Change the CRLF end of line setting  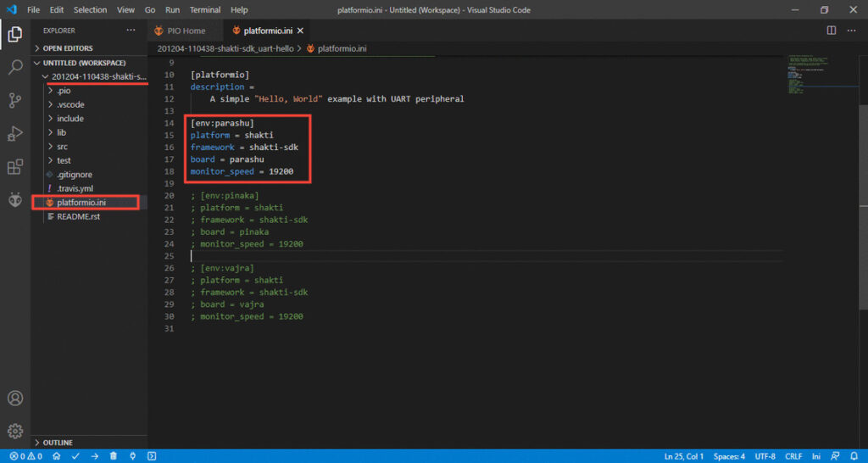point(793,456)
